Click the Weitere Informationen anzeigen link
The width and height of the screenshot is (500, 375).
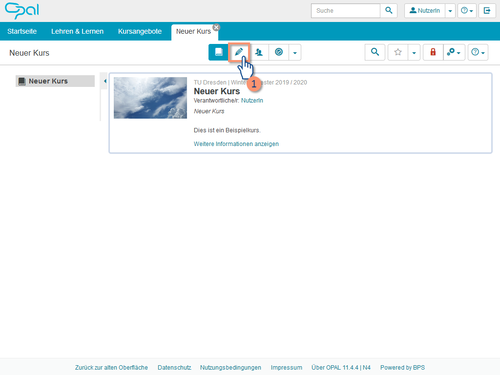236,144
